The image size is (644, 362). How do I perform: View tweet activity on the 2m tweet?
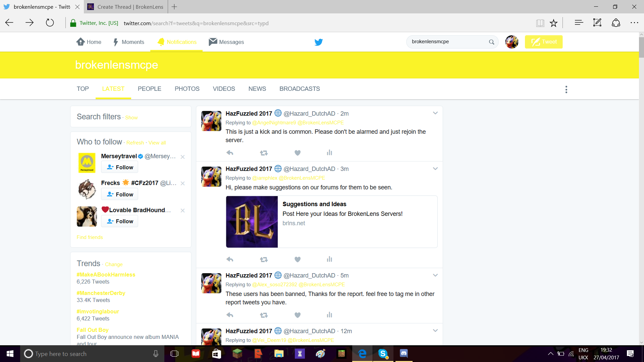point(329,153)
